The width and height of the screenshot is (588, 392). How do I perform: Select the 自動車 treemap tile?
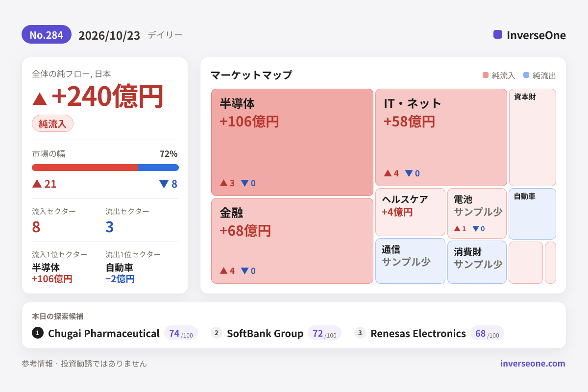533,214
